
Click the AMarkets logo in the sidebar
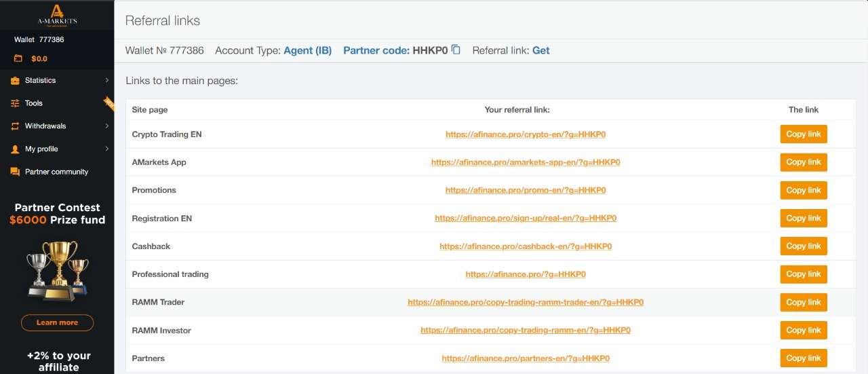[57, 14]
